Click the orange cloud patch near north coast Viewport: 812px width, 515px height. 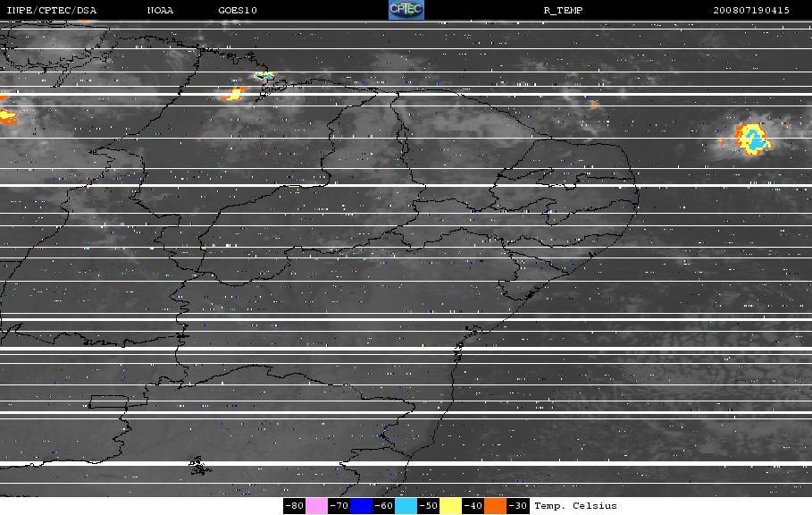point(234,94)
